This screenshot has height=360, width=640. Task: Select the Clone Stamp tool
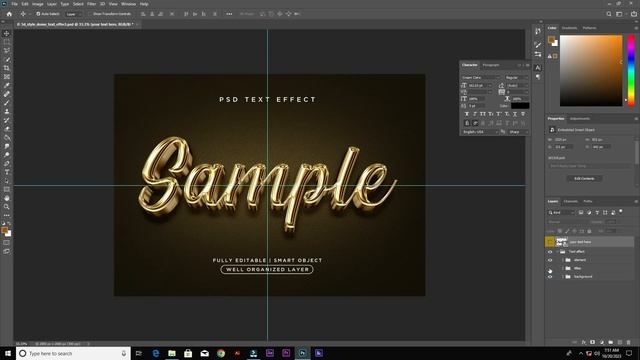point(7,111)
